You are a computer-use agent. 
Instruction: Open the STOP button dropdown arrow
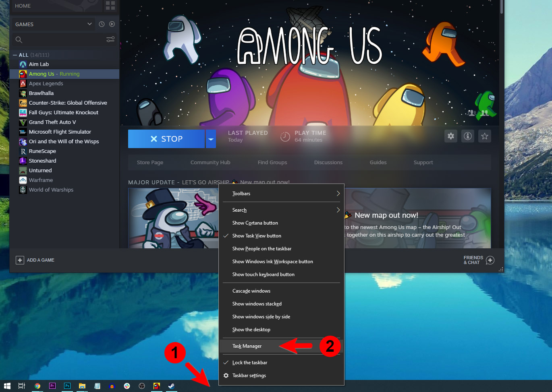211,138
